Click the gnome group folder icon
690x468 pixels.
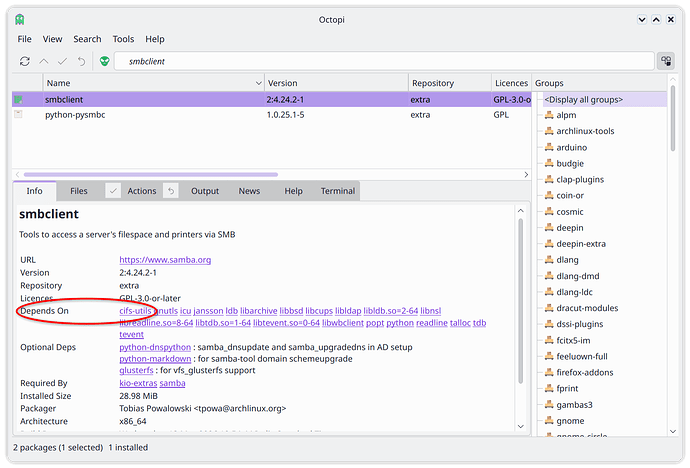click(x=549, y=420)
